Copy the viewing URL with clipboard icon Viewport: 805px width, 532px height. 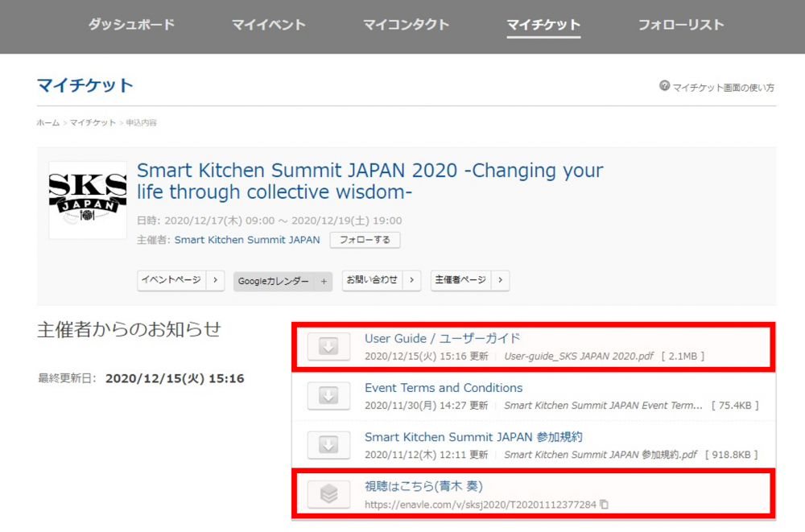(605, 505)
